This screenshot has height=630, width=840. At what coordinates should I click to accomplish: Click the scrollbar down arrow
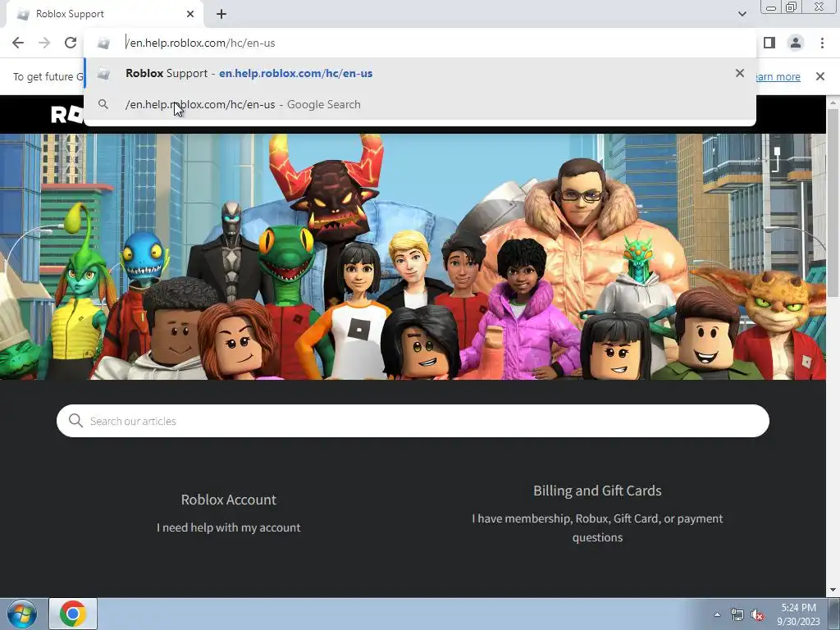tap(833, 591)
